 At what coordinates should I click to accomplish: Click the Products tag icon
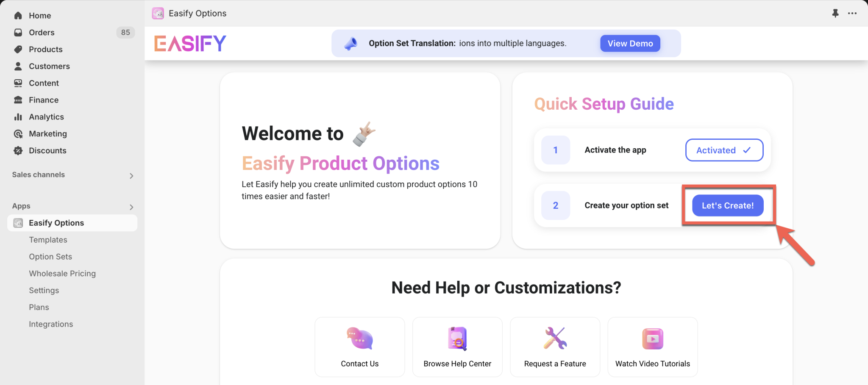(18, 50)
